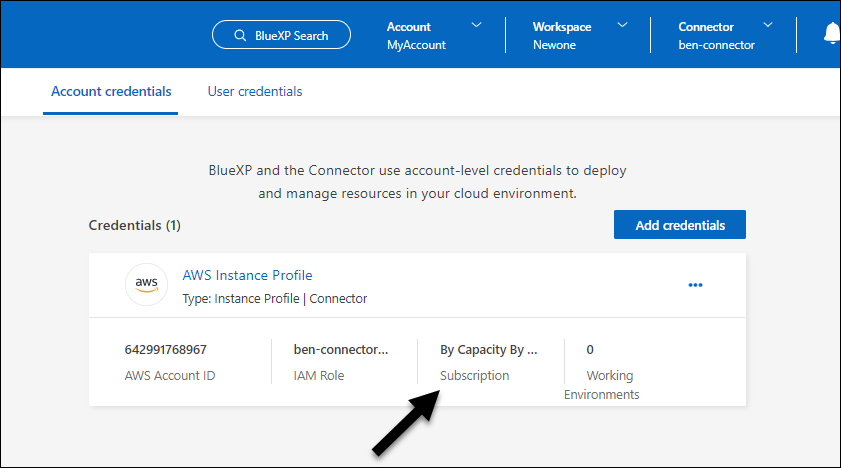Viewport: 841px width, 468px height.
Task: Click the magnifier icon in BlueXP Search
Action: [x=240, y=36]
